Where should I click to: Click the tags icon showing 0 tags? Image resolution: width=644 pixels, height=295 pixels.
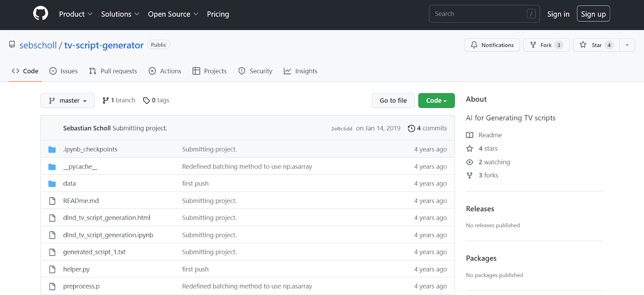click(x=147, y=101)
